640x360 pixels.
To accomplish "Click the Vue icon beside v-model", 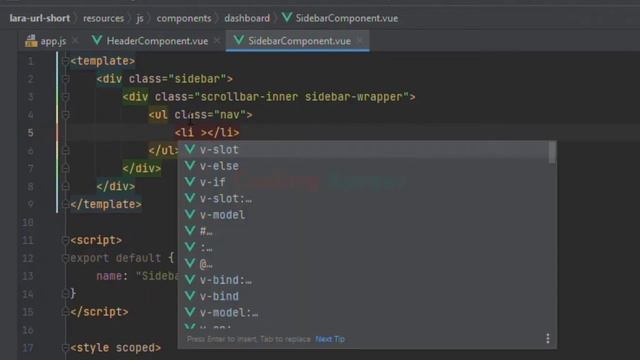I will click(190, 215).
